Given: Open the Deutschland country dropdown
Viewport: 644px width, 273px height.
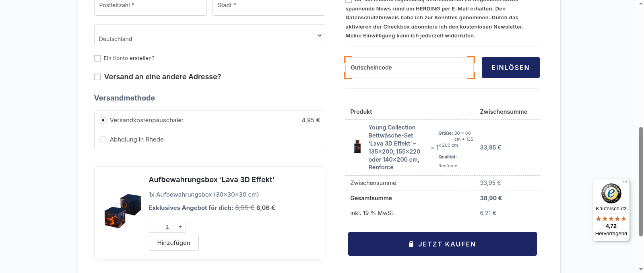Looking at the screenshot, I should [x=209, y=35].
